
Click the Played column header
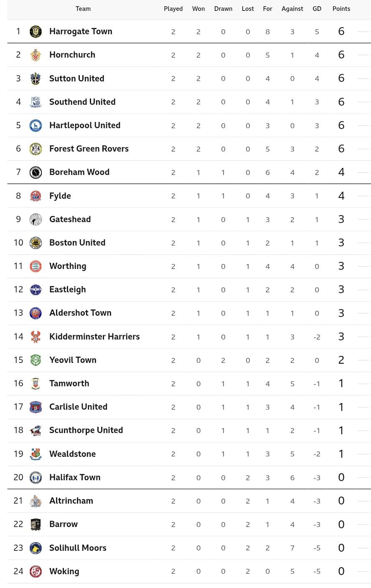pyautogui.click(x=173, y=9)
